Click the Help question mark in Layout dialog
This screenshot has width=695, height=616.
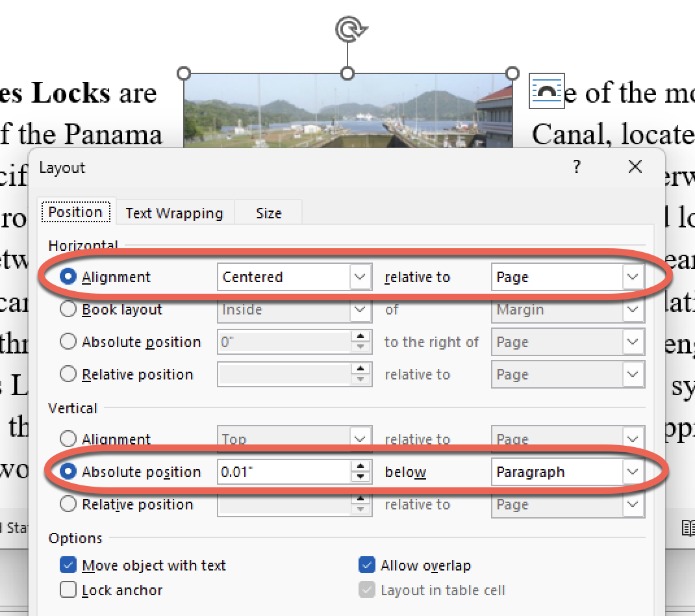coord(575,168)
